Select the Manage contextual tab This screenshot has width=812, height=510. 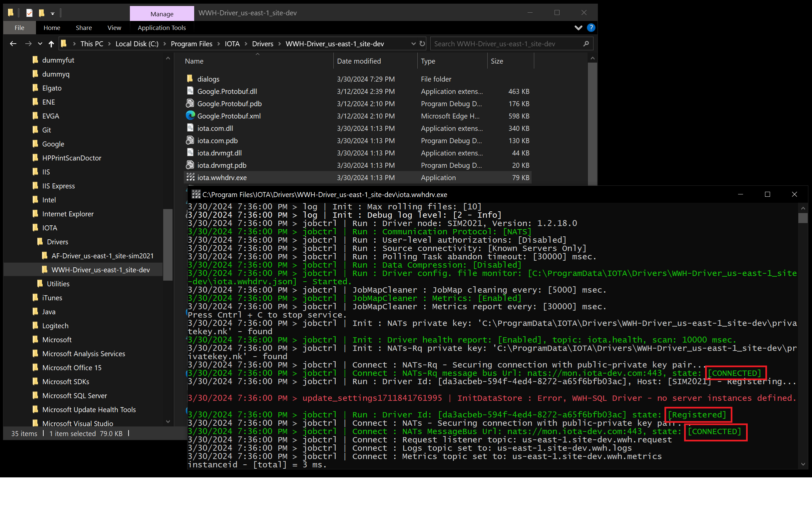(x=162, y=14)
